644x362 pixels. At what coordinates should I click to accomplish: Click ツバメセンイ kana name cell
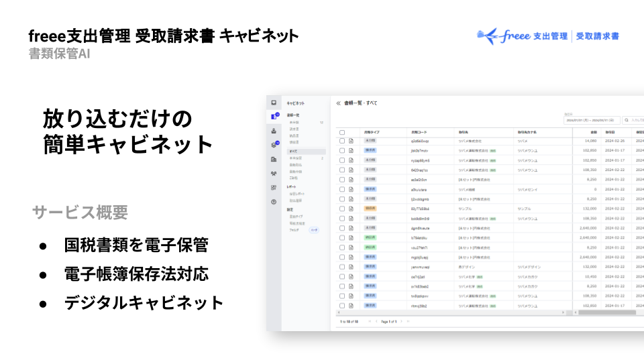coord(527,190)
